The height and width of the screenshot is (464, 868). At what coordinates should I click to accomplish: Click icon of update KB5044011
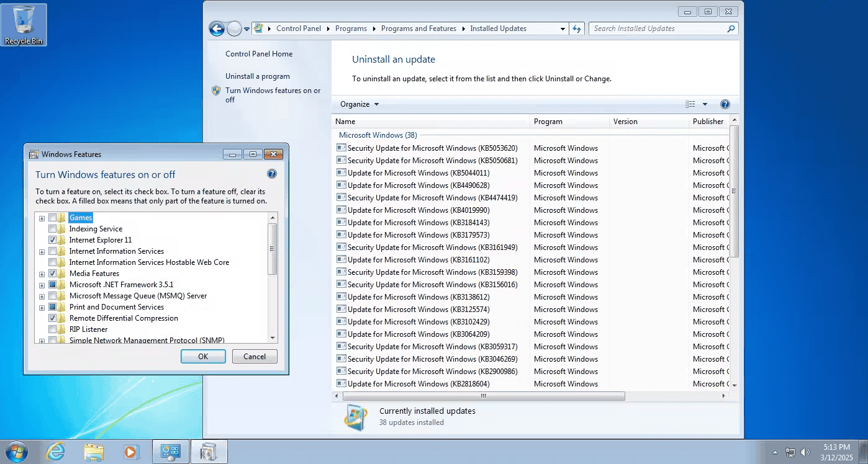341,172
